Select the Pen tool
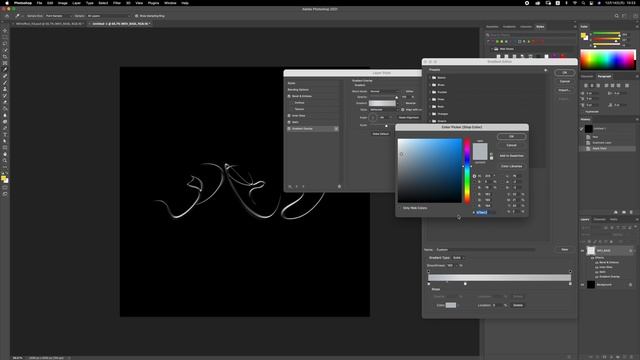Viewport: 640px width, 360px height. tap(5, 128)
